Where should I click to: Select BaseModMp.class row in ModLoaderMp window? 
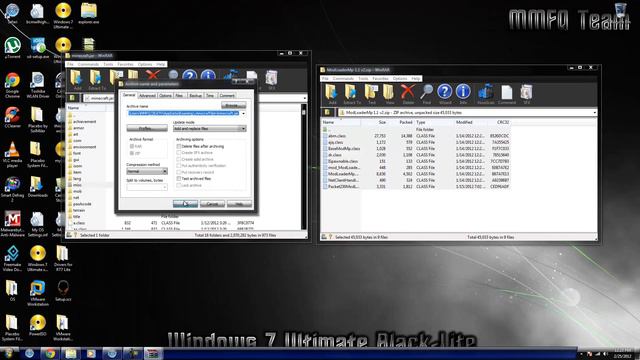point(416,149)
